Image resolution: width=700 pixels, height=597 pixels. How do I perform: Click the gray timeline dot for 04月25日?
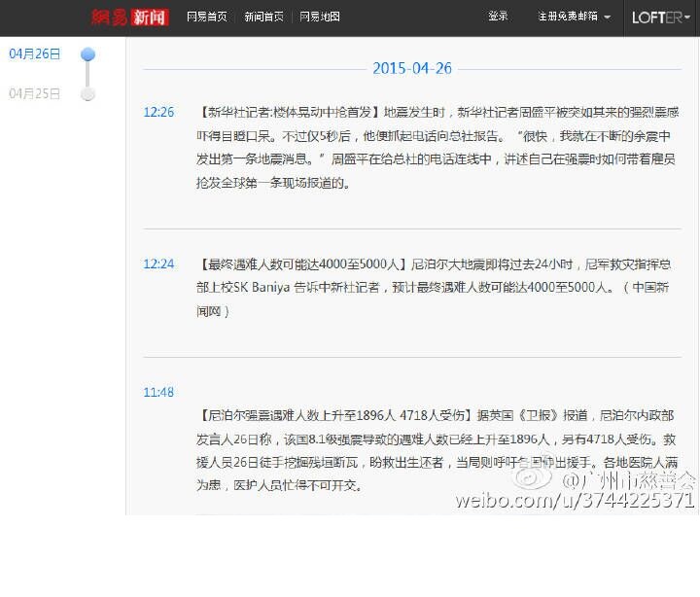pos(87,94)
